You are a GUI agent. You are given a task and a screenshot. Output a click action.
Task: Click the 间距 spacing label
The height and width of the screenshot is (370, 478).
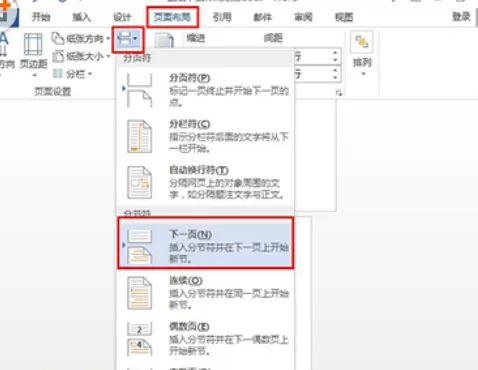click(273, 38)
